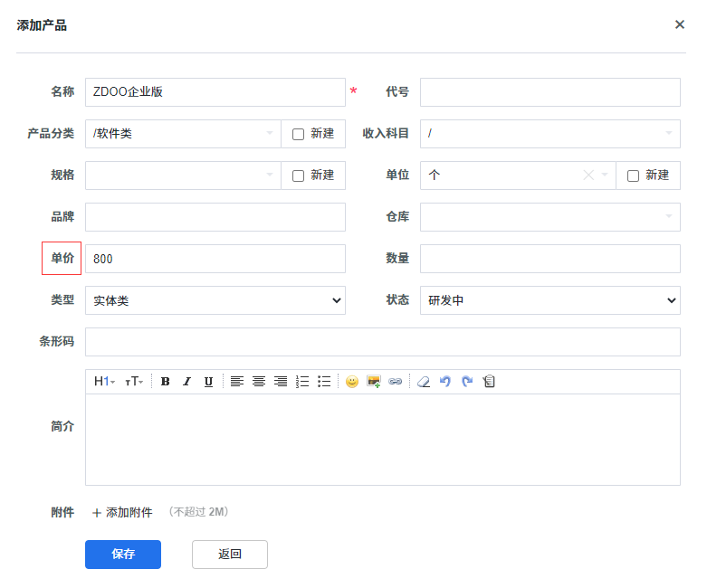Click the (不超过 2M) note

click(x=199, y=512)
